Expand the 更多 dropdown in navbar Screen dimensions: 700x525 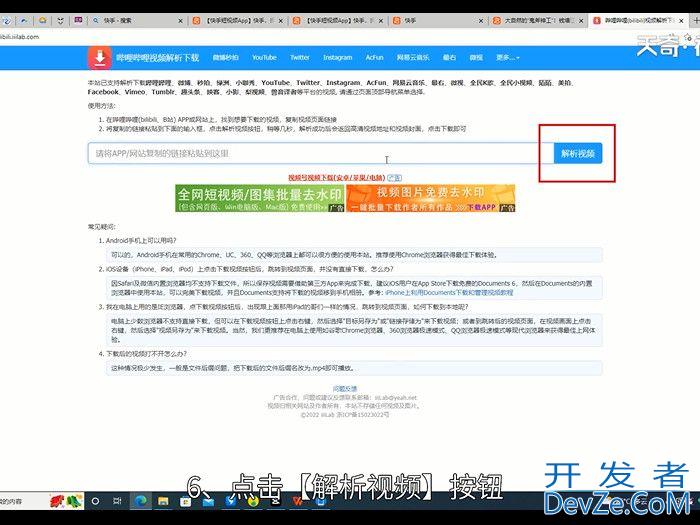[508, 58]
